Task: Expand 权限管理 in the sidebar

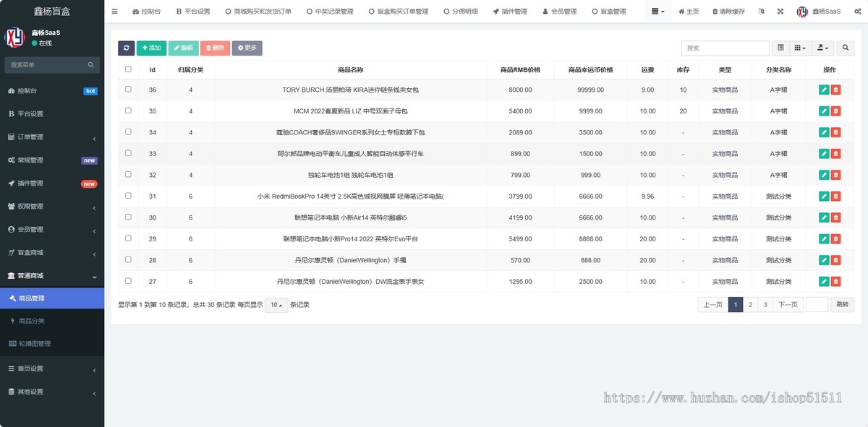Action: 52,207
